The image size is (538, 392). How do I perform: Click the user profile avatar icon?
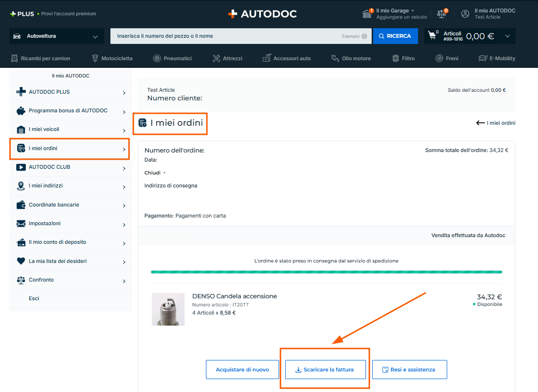click(465, 14)
